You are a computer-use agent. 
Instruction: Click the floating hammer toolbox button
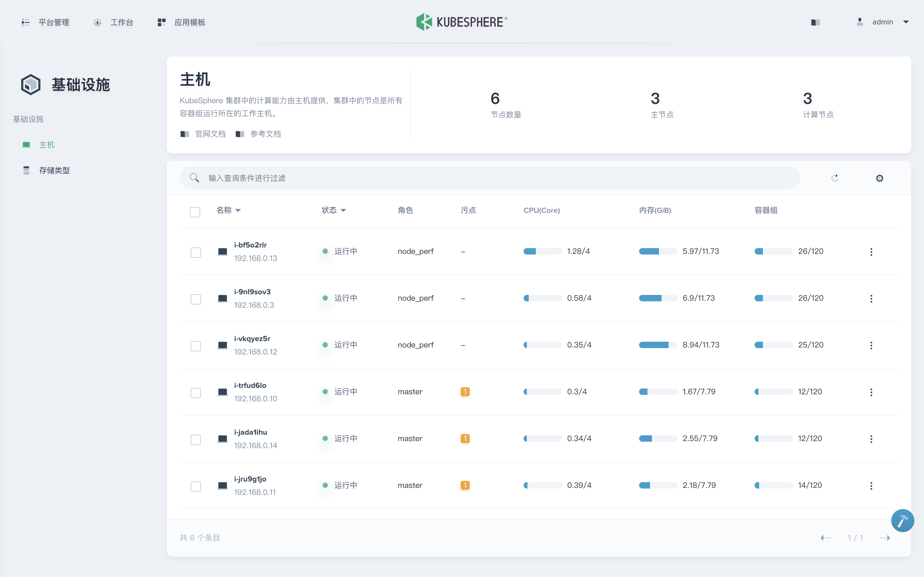click(x=902, y=520)
